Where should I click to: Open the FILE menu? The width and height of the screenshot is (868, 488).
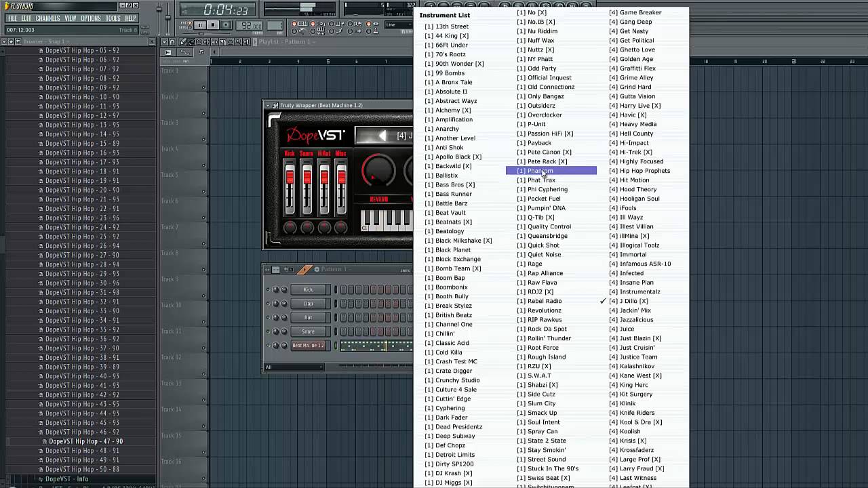pos(12,18)
